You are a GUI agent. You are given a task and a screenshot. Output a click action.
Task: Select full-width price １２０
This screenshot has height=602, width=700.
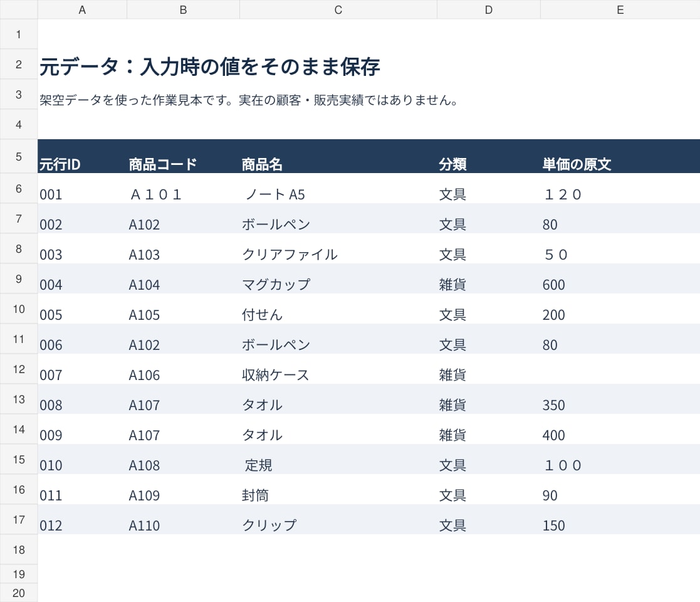tap(620, 189)
